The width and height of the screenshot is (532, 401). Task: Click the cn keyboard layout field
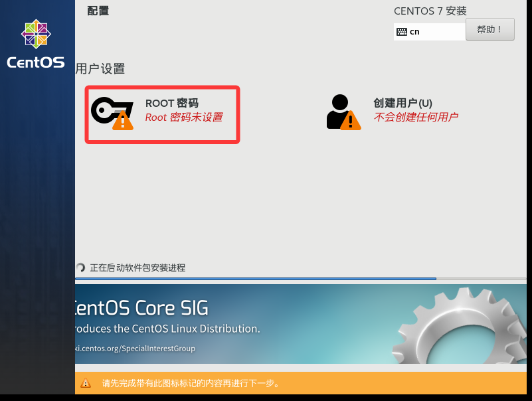[x=430, y=32]
